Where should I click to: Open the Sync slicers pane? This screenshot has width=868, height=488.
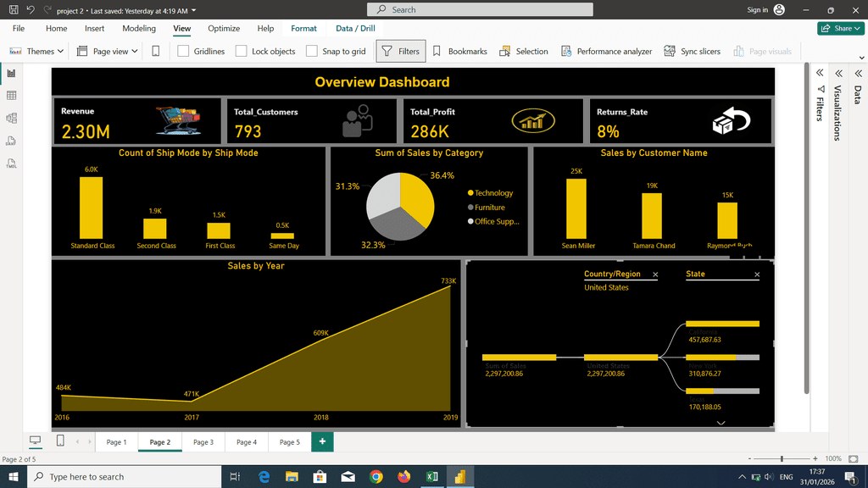coord(692,51)
